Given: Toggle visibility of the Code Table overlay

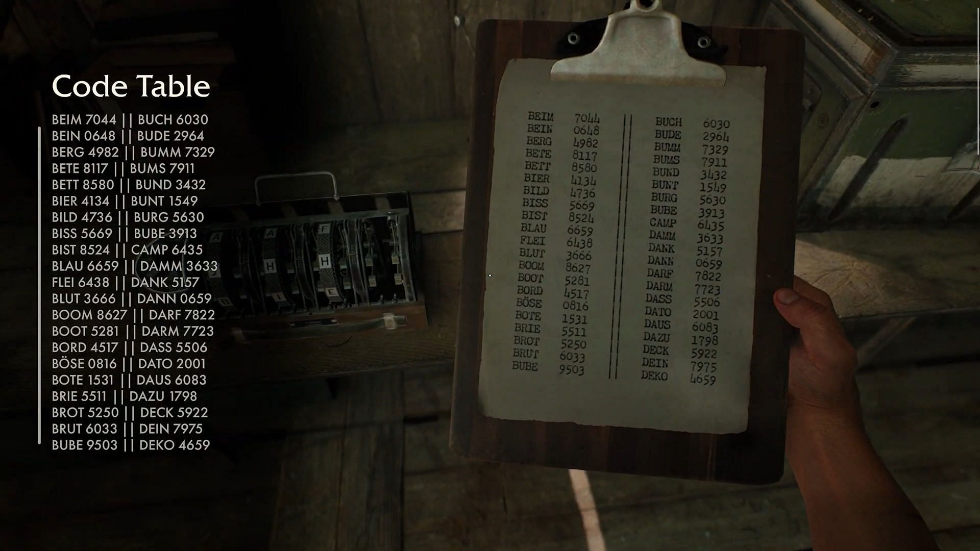Looking at the screenshot, I should pos(131,85).
